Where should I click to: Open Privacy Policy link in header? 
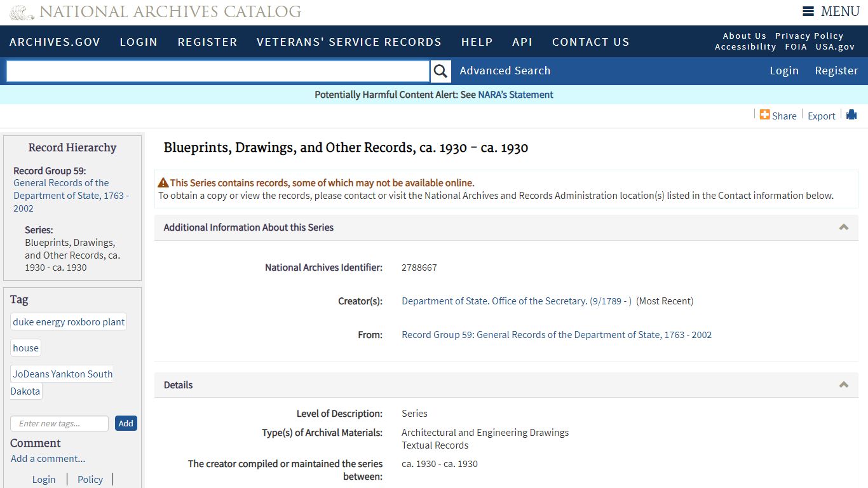(810, 36)
